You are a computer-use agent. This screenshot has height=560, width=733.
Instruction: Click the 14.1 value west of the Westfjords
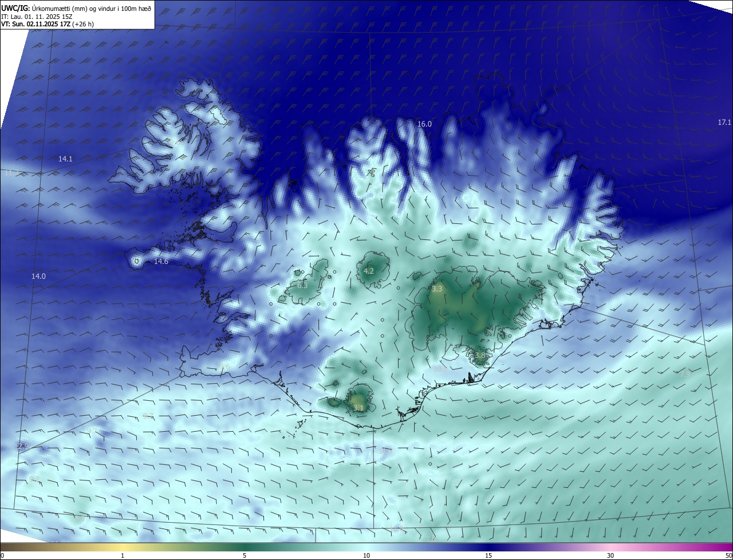tap(65, 159)
